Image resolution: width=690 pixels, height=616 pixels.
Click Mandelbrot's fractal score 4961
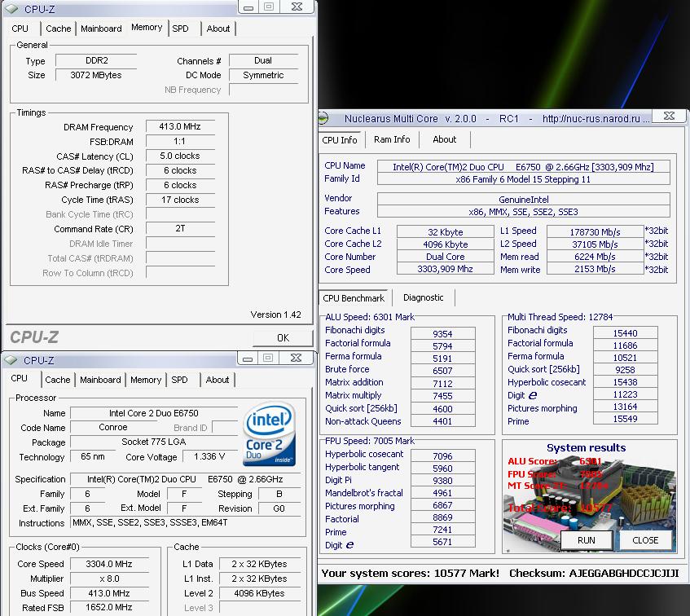(x=442, y=493)
